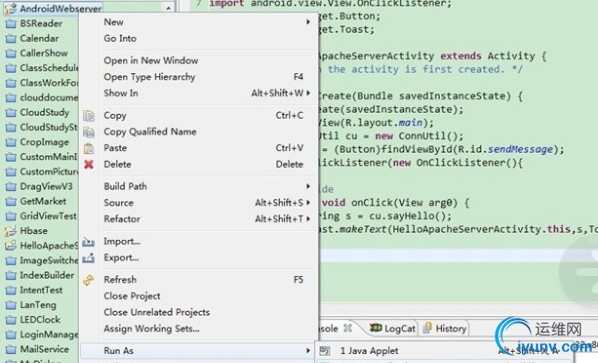The width and height of the screenshot is (598, 363).
Task: Expand the Source submenu arrow
Action: pyautogui.click(x=308, y=203)
